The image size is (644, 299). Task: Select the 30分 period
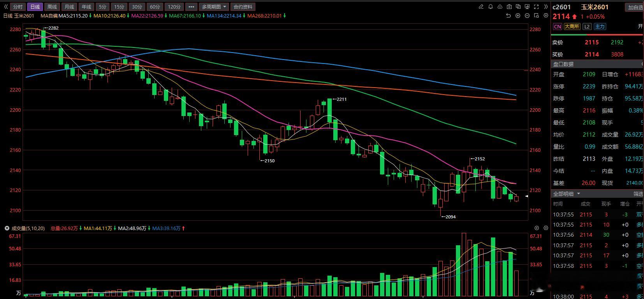point(137,7)
